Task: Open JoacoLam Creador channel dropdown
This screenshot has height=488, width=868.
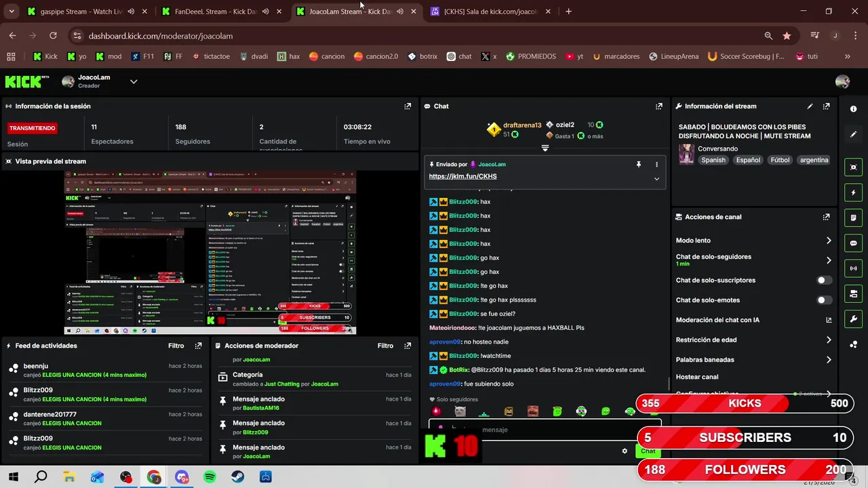Action: click(x=134, y=81)
